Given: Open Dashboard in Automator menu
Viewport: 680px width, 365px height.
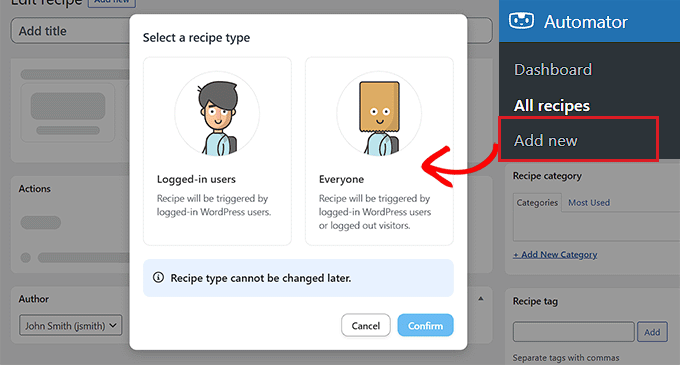Looking at the screenshot, I should point(553,70).
